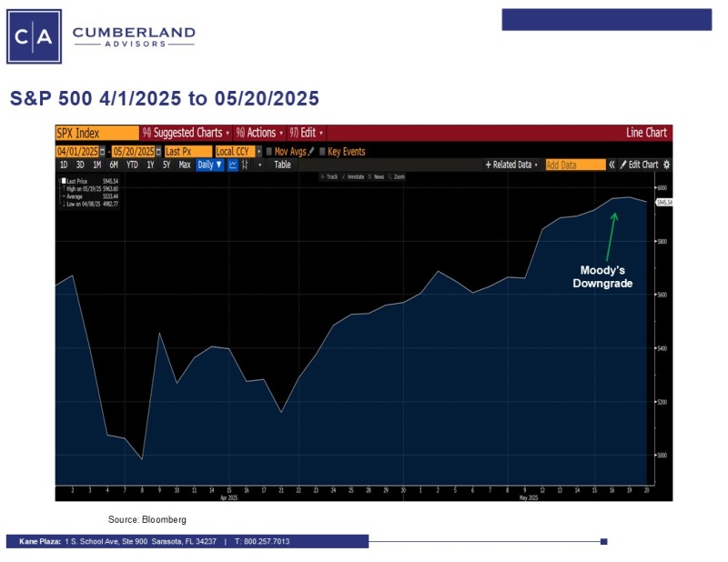This screenshot has height=562, width=728.
Task: Open the start date calendar picker icon
Action: pos(103,152)
